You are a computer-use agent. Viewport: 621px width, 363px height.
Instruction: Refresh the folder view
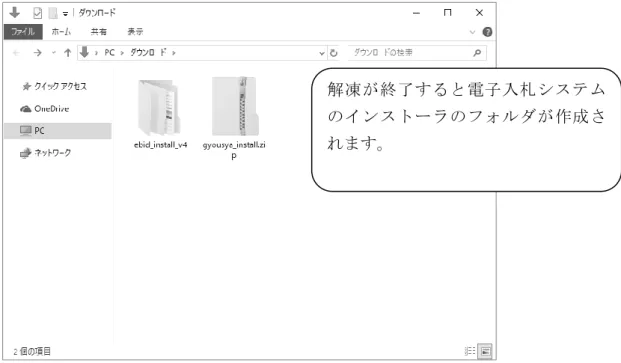[334, 53]
